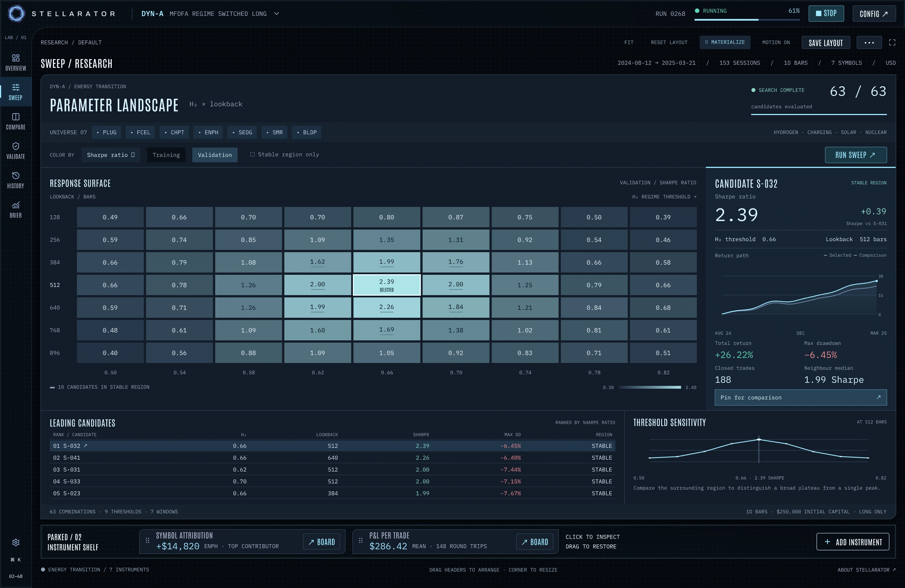Click the Research breadcrumb

54,43
